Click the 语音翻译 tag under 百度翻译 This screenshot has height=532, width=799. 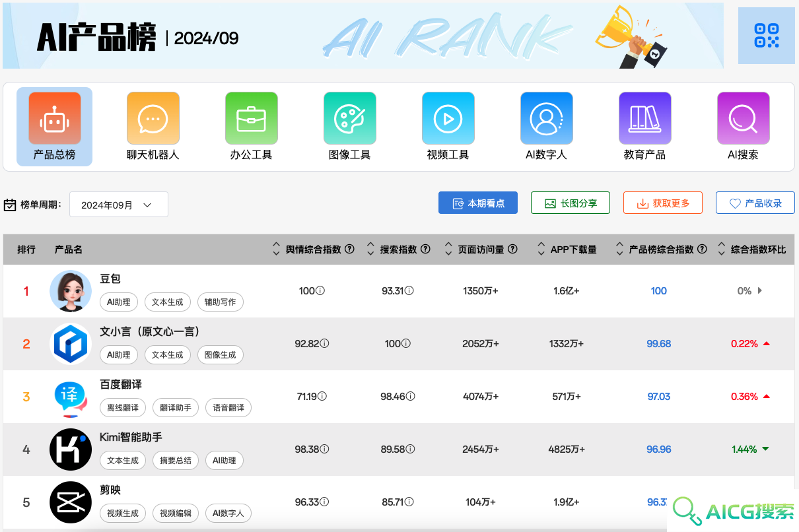pos(228,408)
